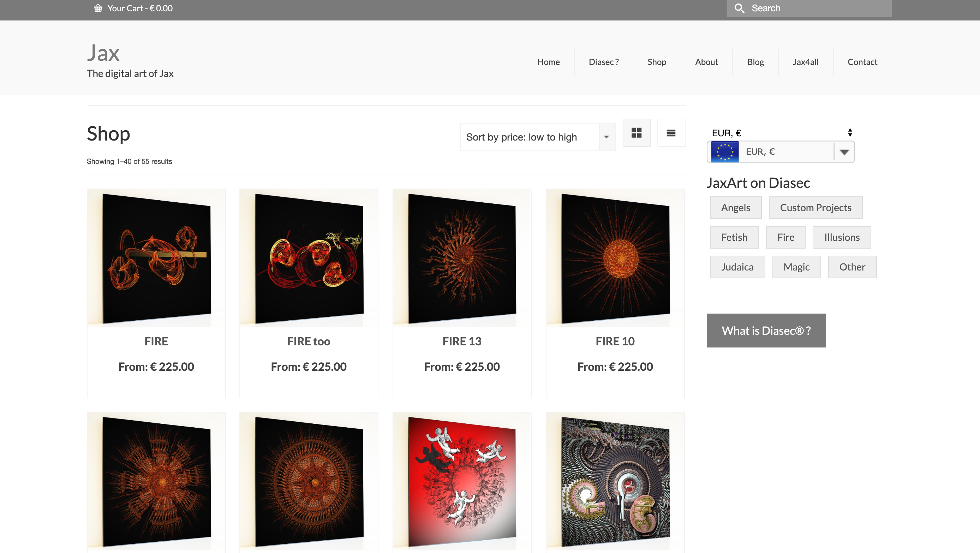980x553 pixels.
Task: Click the shopping basket cart icon
Action: [98, 8]
